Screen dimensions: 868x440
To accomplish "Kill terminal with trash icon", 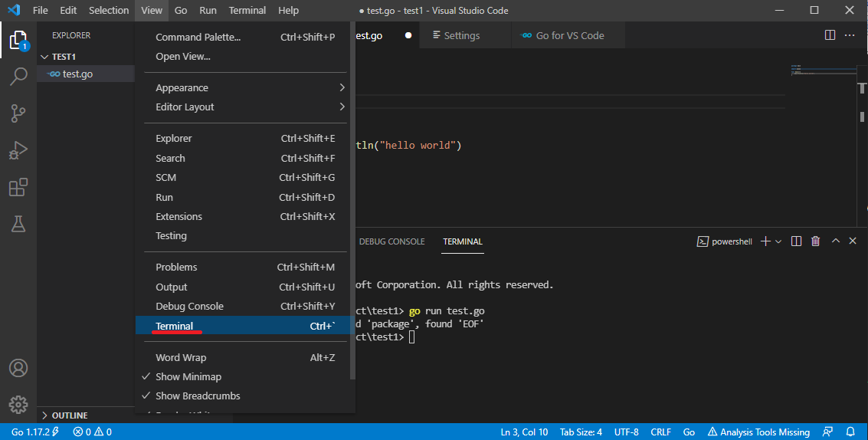I will click(x=815, y=241).
